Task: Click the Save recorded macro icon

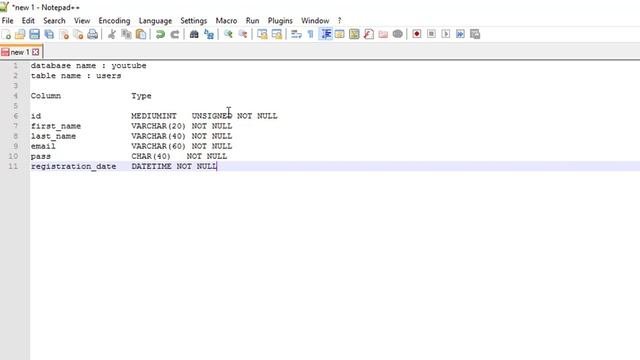Action: (475, 34)
